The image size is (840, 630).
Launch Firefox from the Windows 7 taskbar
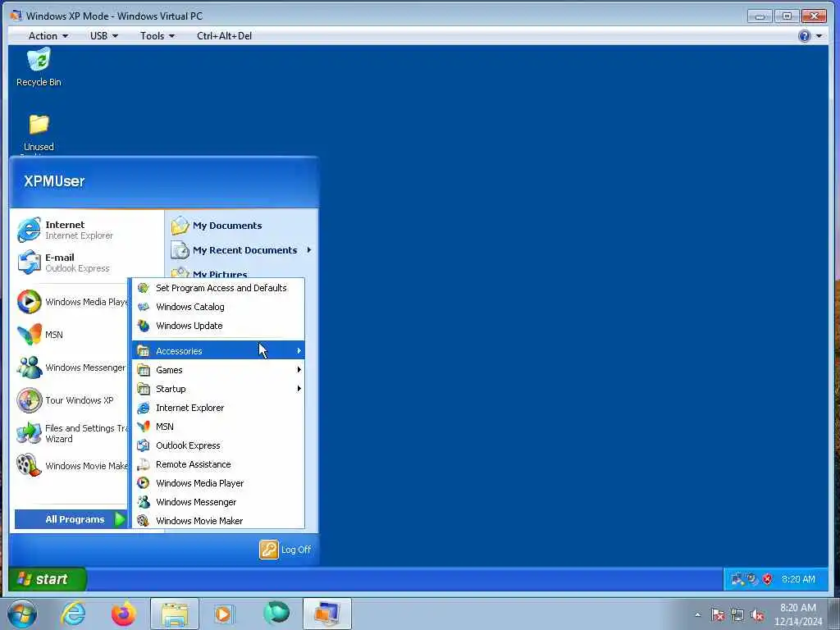click(124, 614)
